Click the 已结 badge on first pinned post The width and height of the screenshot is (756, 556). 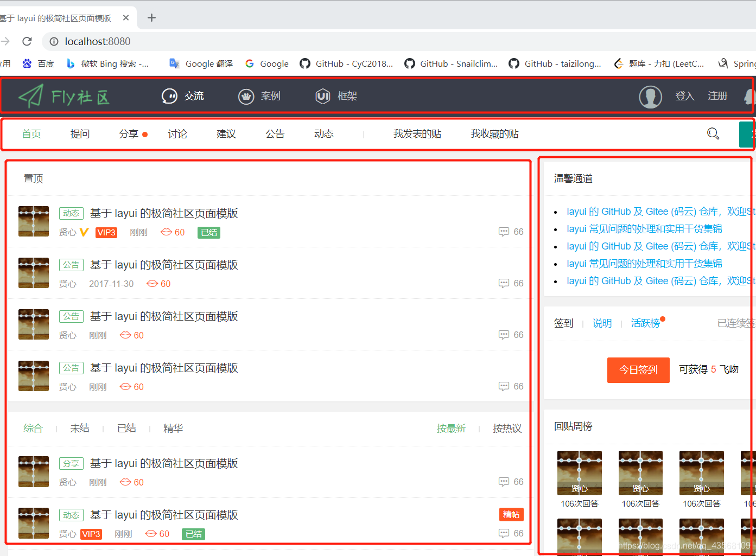(209, 233)
